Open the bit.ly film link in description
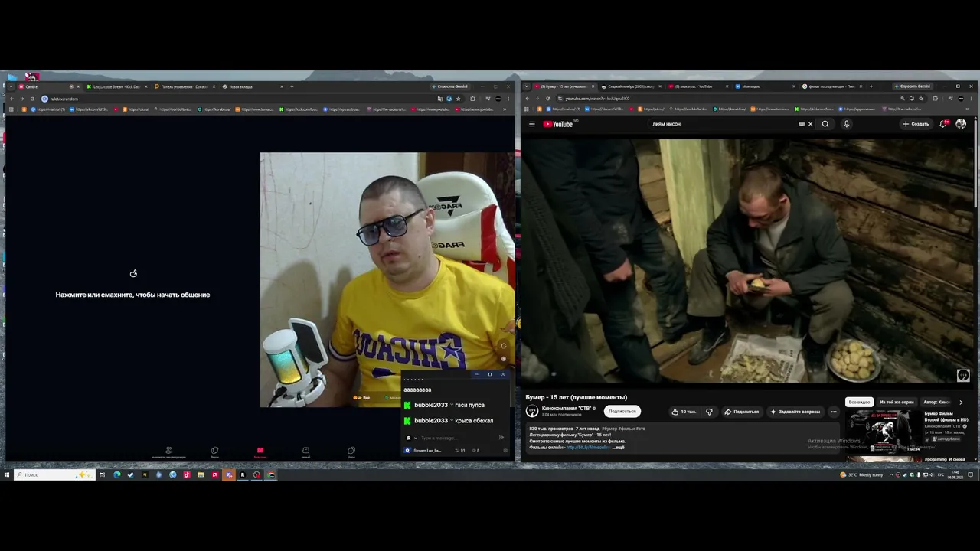The width and height of the screenshot is (980, 551). point(589,447)
